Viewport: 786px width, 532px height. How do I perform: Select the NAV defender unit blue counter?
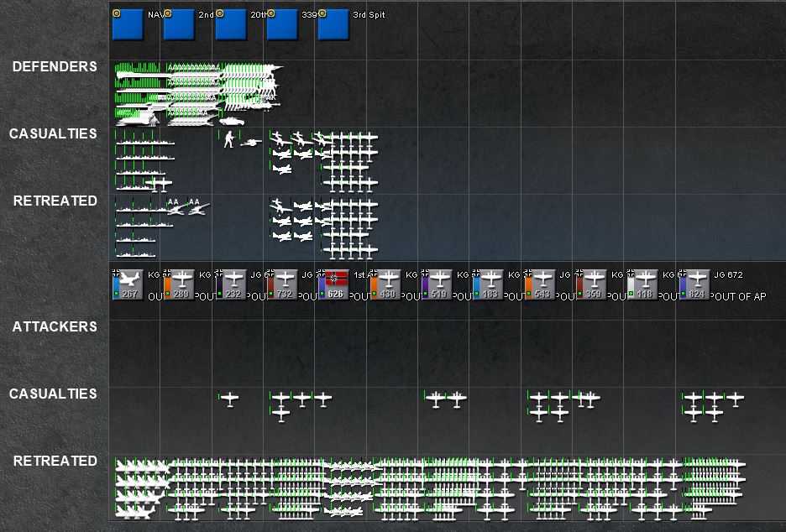(x=128, y=24)
